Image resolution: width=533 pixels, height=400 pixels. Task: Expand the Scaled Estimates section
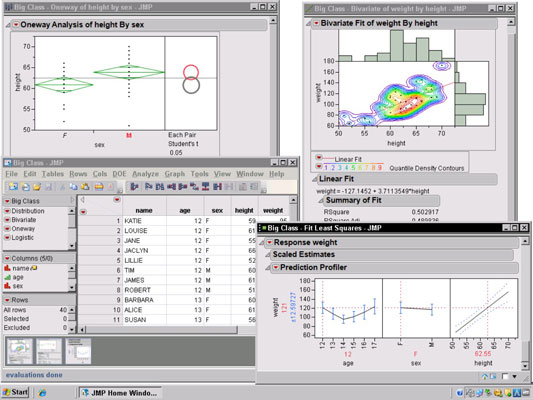coord(268,255)
